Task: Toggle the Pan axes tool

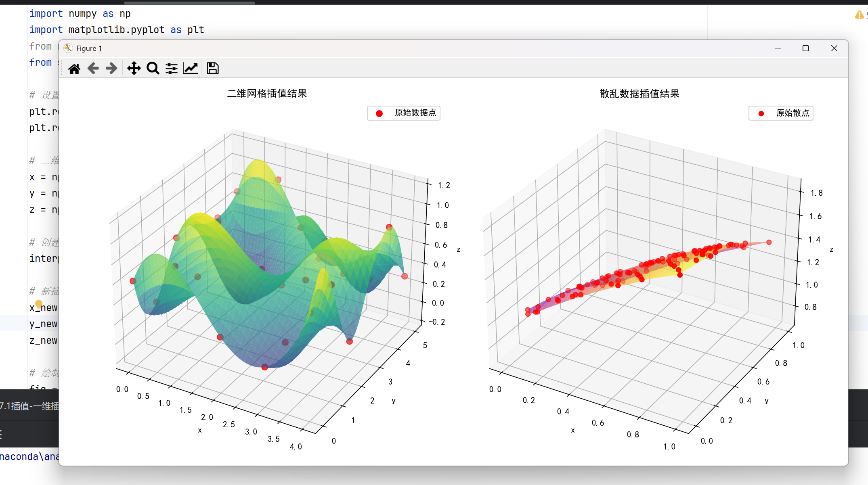Action: pos(134,69)
